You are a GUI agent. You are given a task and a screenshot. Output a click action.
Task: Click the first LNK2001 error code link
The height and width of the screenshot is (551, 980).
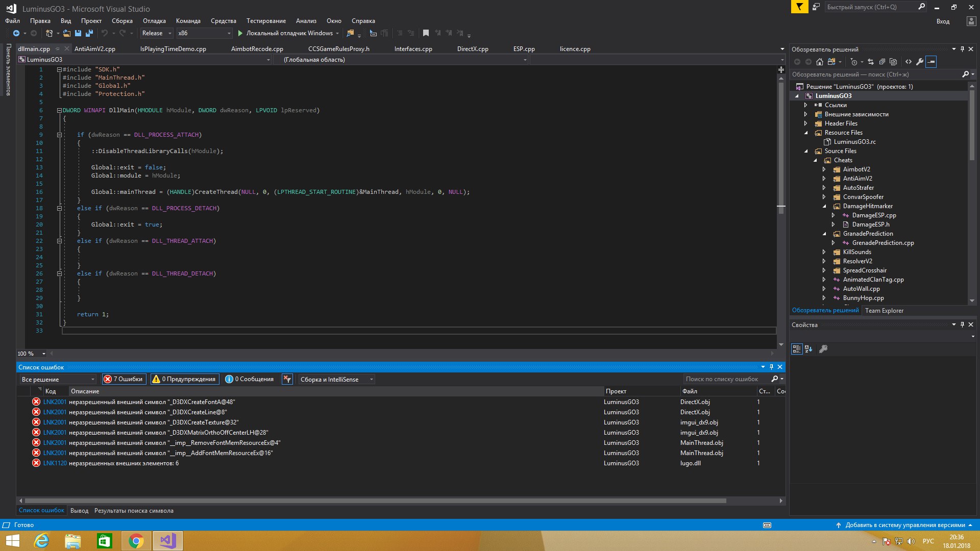[x=55, y=402]
